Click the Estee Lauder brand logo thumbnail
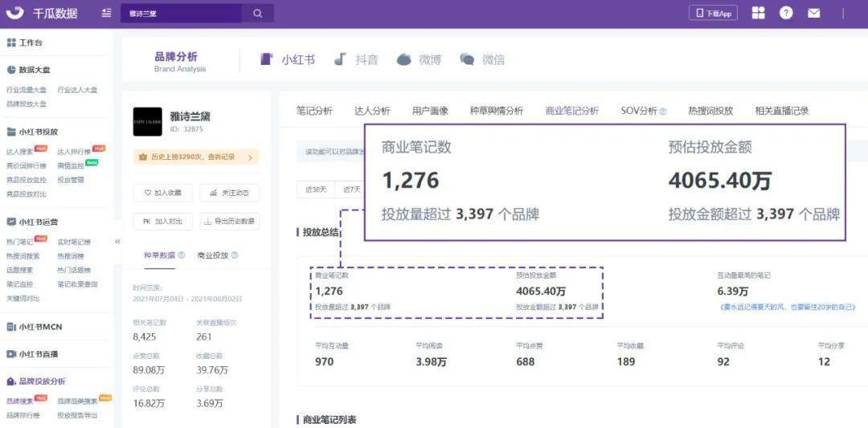This screenshot has height=428, width=868. (147, 121)
